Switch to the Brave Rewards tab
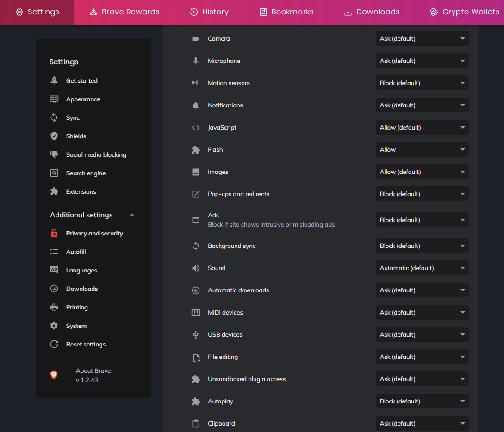Viewport: 504px width, 432px height. (124, 12)
